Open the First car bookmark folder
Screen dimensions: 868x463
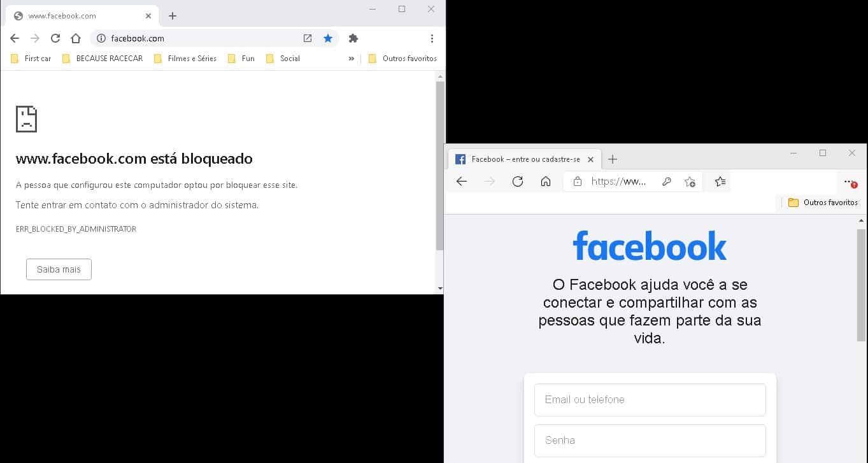31,59
